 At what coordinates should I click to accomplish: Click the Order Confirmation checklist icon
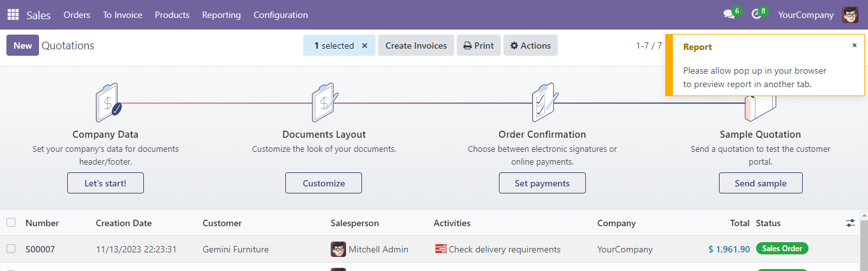click(544, 103)
